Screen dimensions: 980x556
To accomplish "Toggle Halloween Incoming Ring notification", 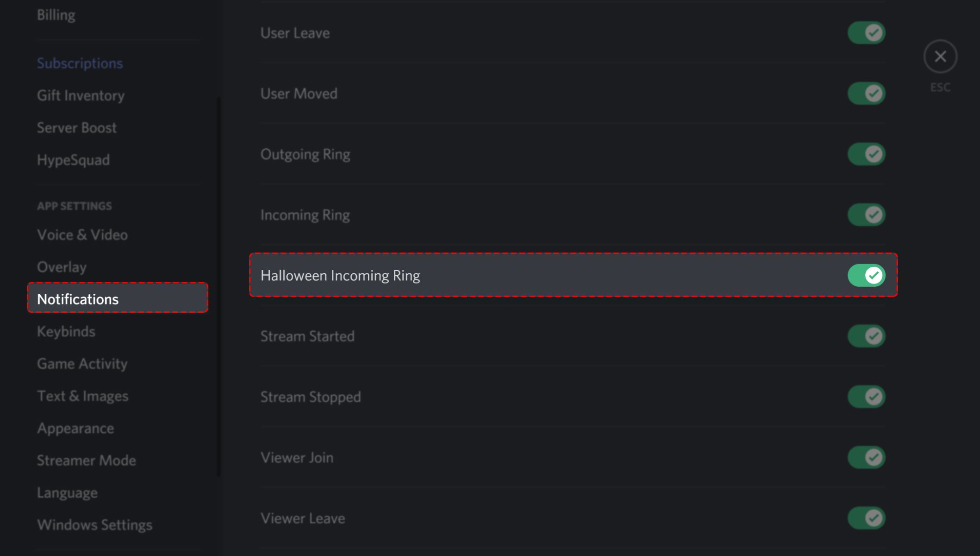I will pos(866,275).
